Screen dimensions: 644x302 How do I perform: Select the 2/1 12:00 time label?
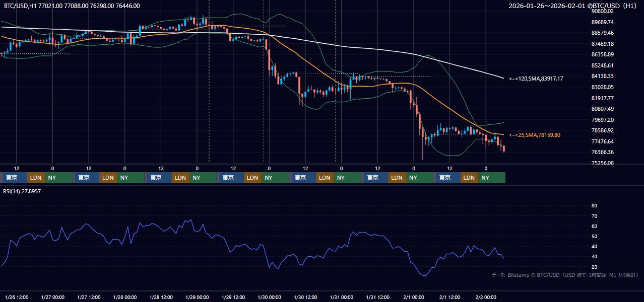pos(449,297)
